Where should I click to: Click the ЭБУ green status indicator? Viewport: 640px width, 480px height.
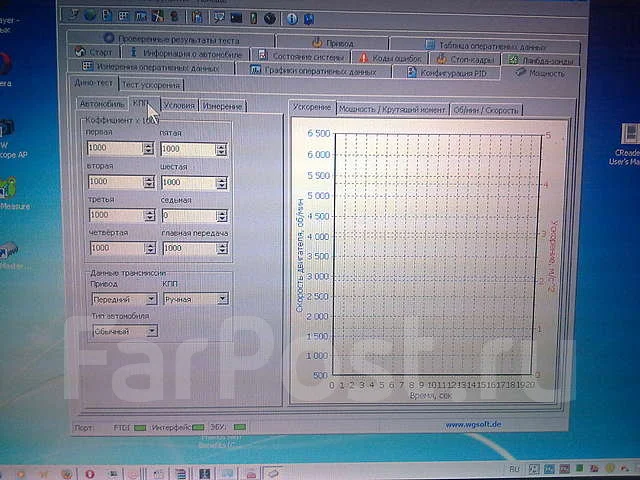(240, 427)
